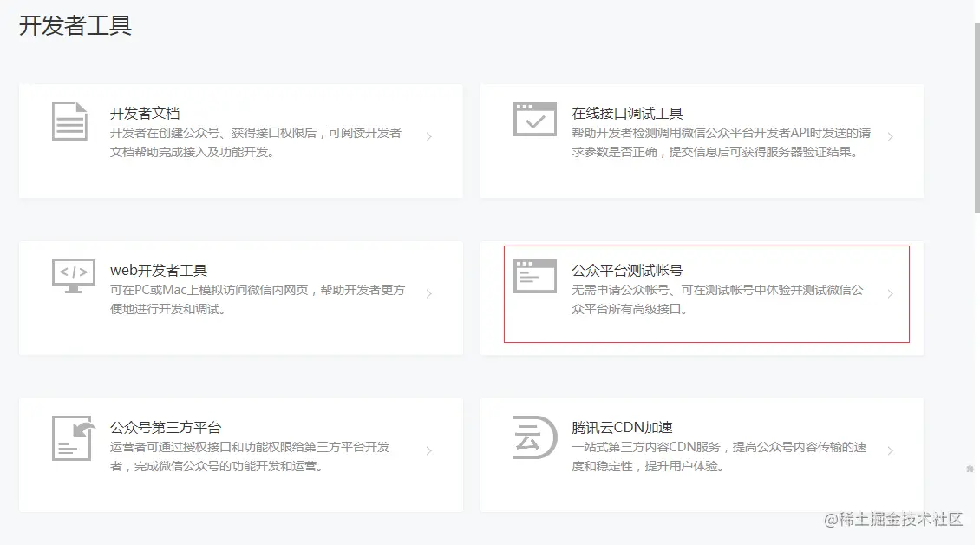Click description starting 运营者可通过授权接口
Screen dimensions: 980x545
click(250, 456)
